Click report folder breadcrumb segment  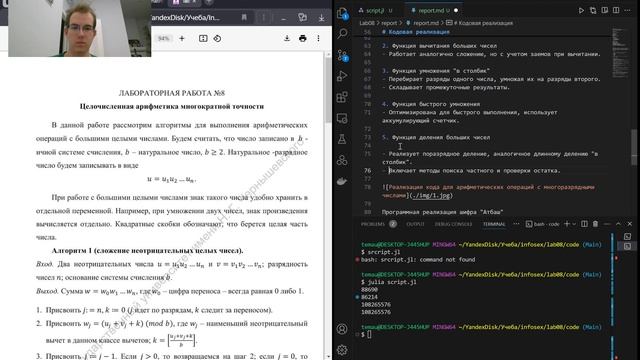[389, 23]
